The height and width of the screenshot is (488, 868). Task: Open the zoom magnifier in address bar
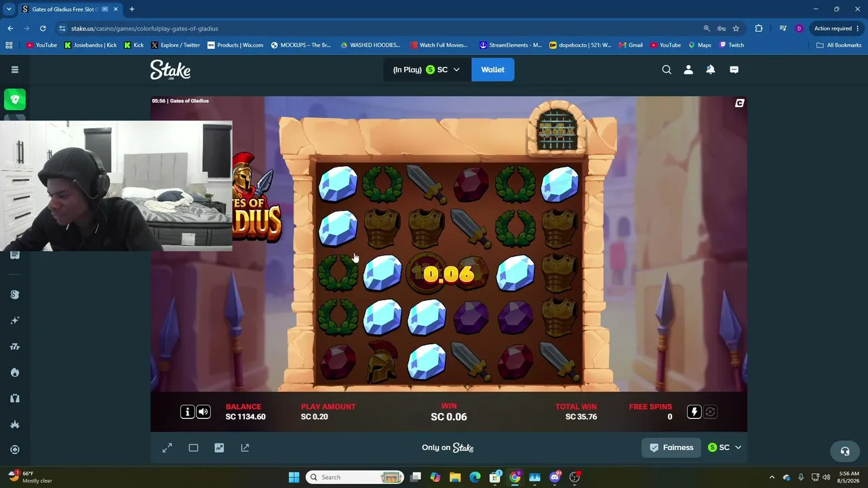[707, 28]
